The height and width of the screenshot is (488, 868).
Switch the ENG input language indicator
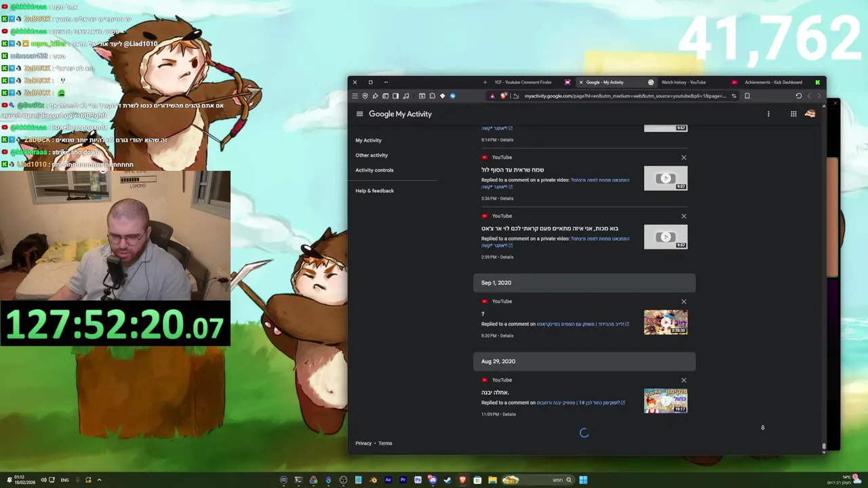click(x=64, y=480)
